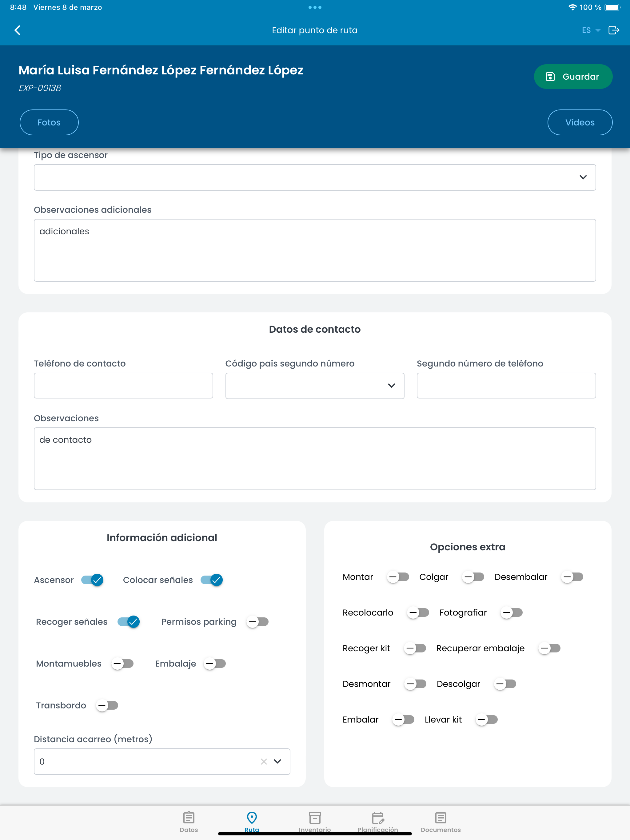The width and height of the screenshot is (630, 840).
Task: Open the Vídeos section
Action: tap(580, 122)
